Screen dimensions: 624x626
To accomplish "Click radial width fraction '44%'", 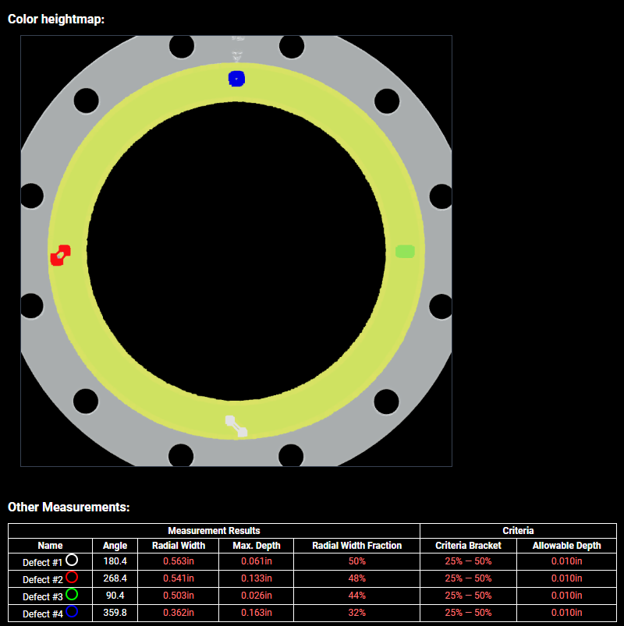I will (357, 596).
